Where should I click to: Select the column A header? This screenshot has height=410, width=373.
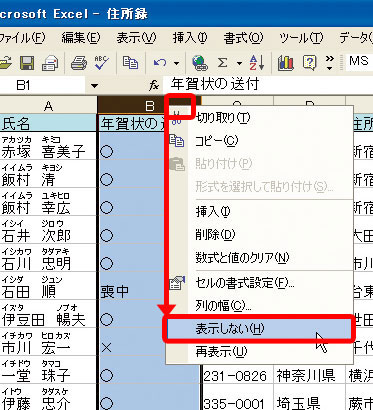pos(48,106)
